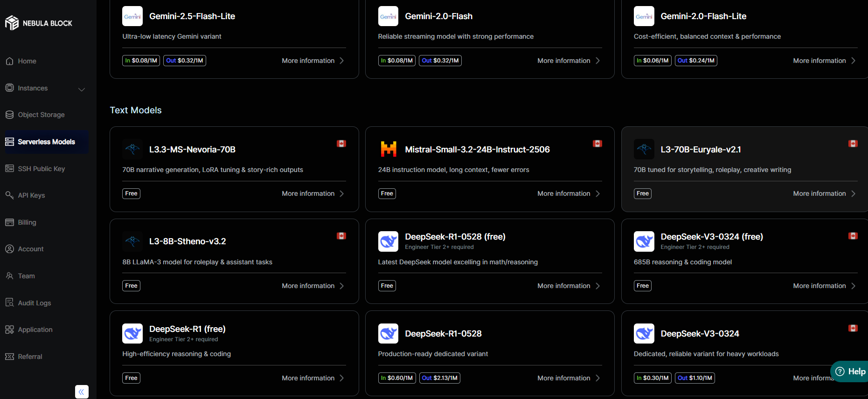The width and height of the screenshot is (868, 399).
Task: Open More information for Gemini-2.0-Flash
Action: 568,61
